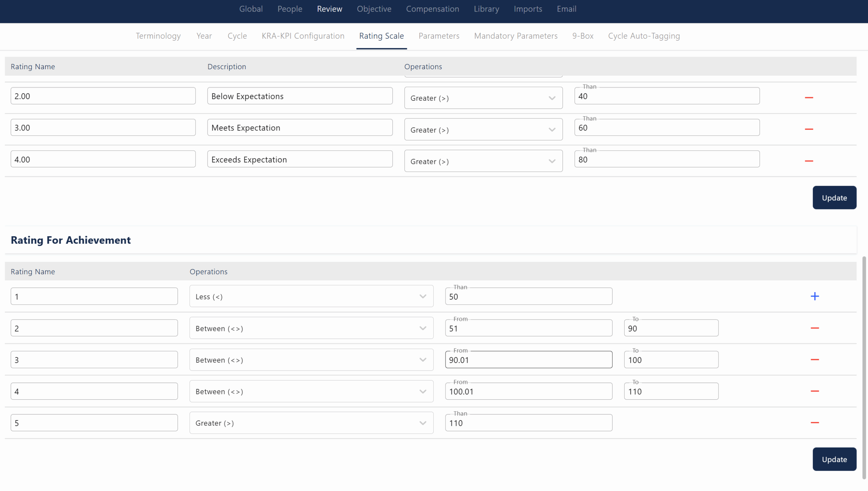Open the People menu
This screenshot has height=491, width=868.
point(290,9)
